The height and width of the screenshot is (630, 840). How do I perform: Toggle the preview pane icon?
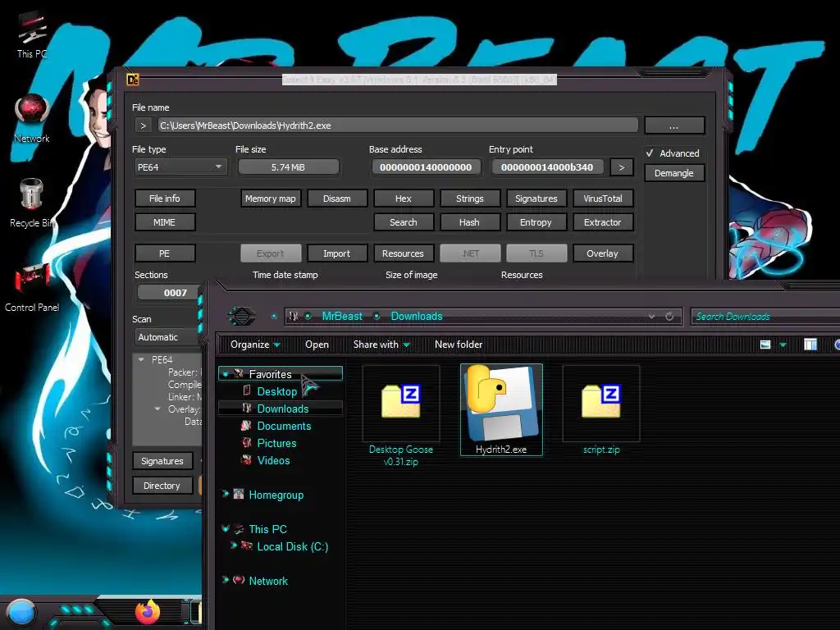coord(810,345)
